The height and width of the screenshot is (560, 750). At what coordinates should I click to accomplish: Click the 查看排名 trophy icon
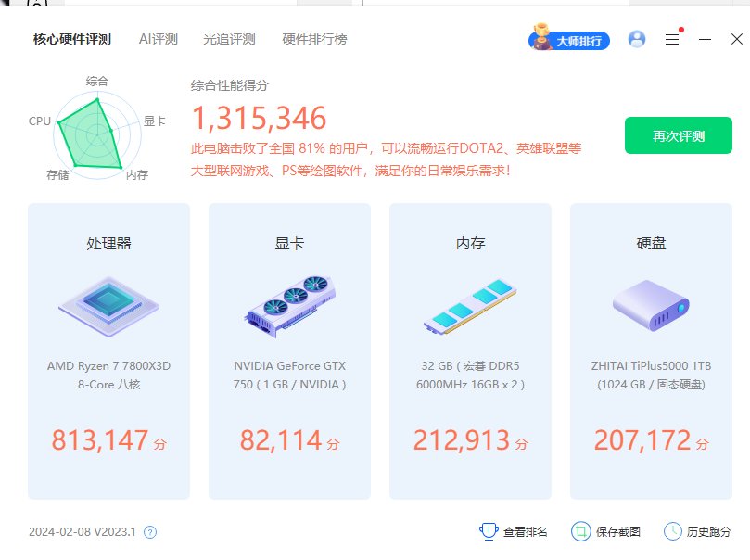[x=489, y=531]
